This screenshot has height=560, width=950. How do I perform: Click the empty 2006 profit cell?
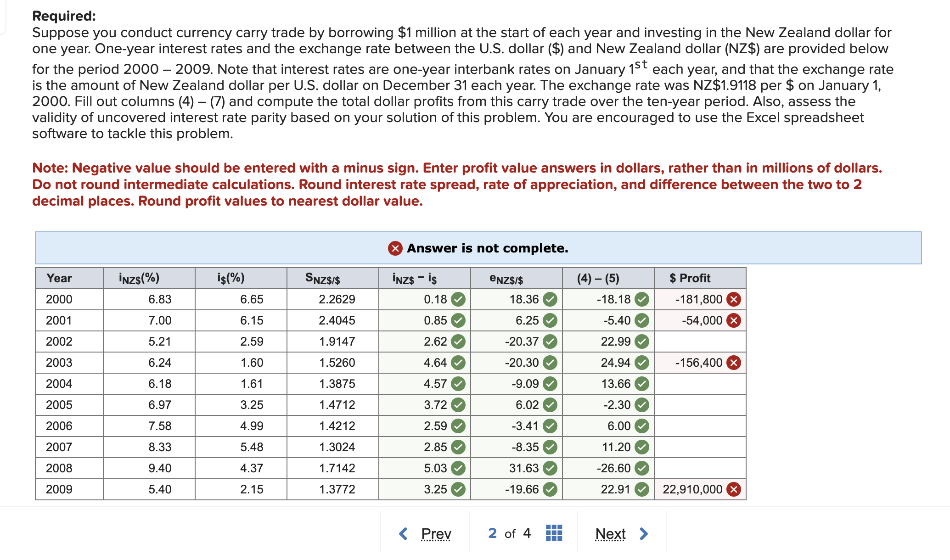tap(699, 426)
